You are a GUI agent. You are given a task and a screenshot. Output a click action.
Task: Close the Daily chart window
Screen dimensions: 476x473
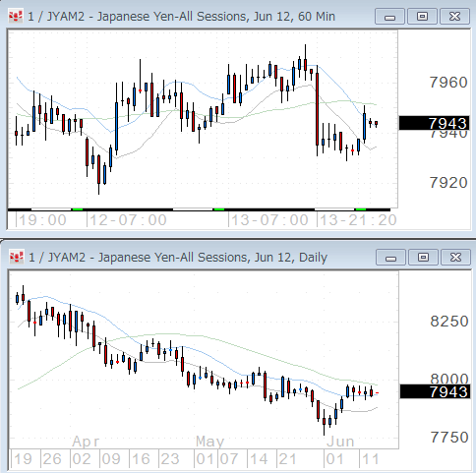pyautogui.click(x=455, y=258)
